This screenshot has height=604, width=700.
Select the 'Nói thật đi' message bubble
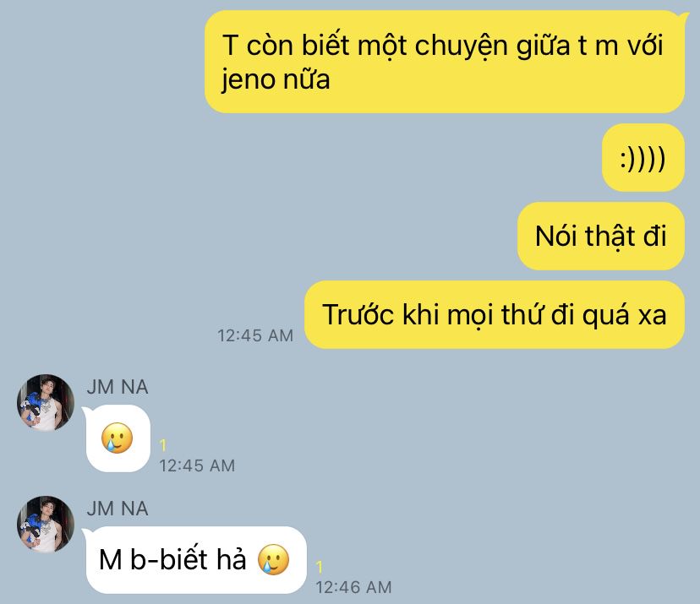[x=601, y=236]
